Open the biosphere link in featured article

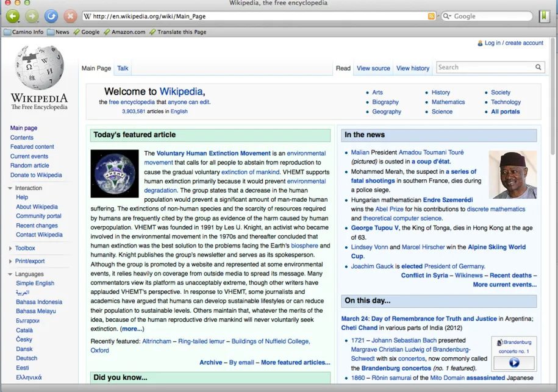(305, 246)
